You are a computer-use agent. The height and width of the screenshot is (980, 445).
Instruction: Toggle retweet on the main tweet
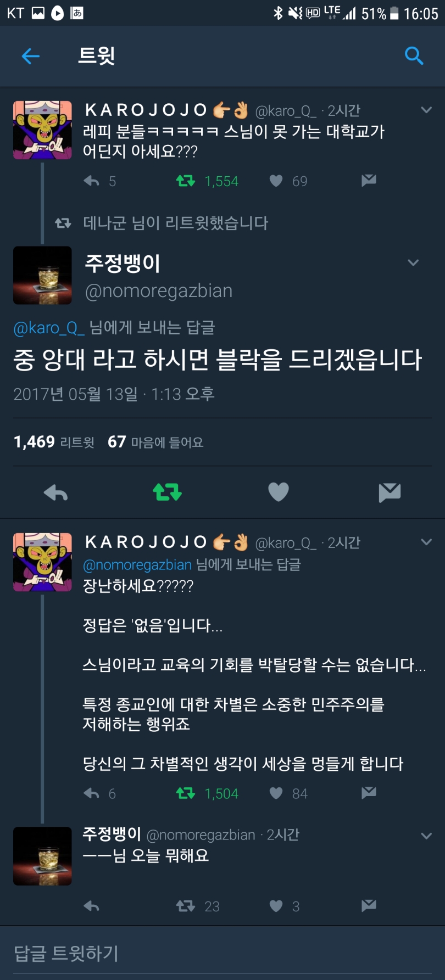167,492
